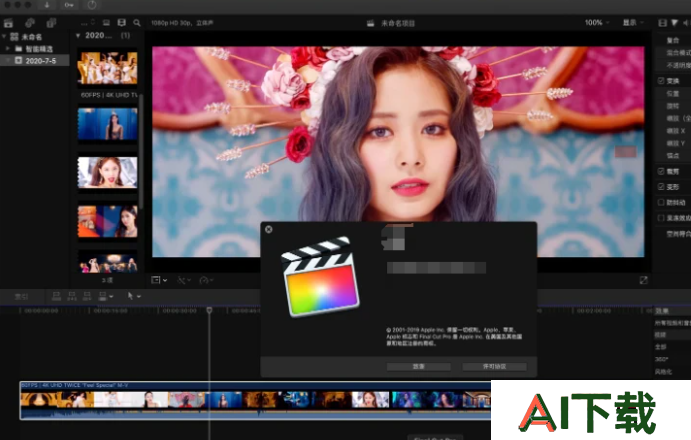Click the project icon beside 未命名项目
This screenshot has width=691, height=440.
click(371, 23)
